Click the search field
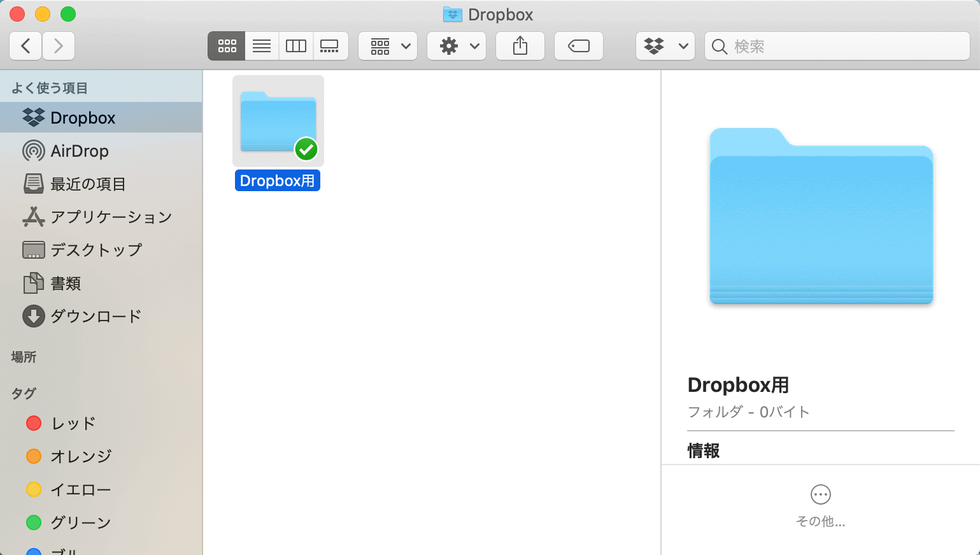 [x=837, y=46]
